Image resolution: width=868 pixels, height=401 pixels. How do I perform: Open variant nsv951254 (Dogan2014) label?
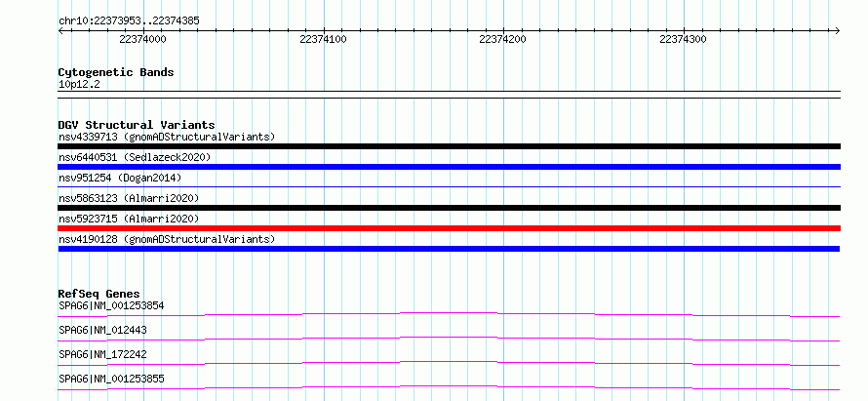pos(120,178)
